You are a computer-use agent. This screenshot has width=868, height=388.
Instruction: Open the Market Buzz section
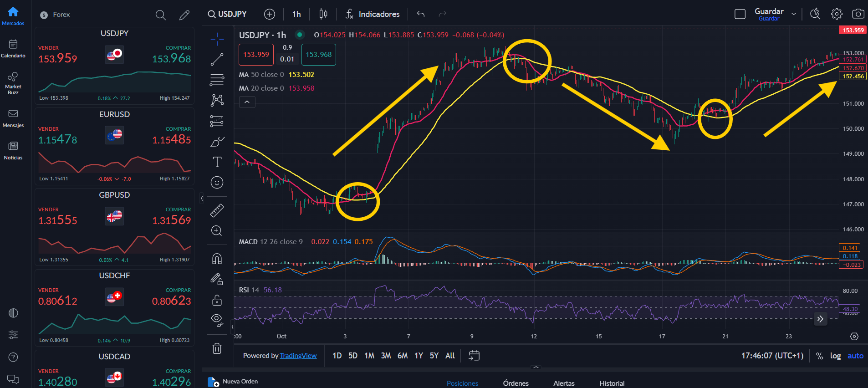(13, 83)
